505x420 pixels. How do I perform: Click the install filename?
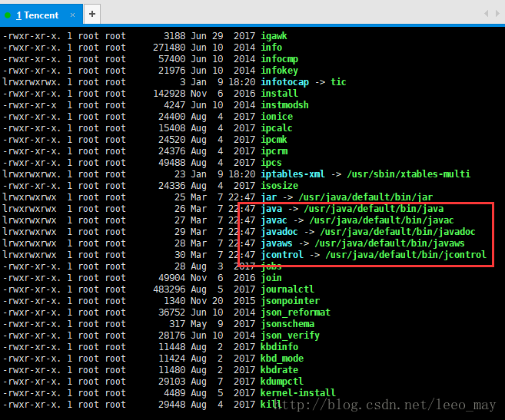click(x=279, y=94)
